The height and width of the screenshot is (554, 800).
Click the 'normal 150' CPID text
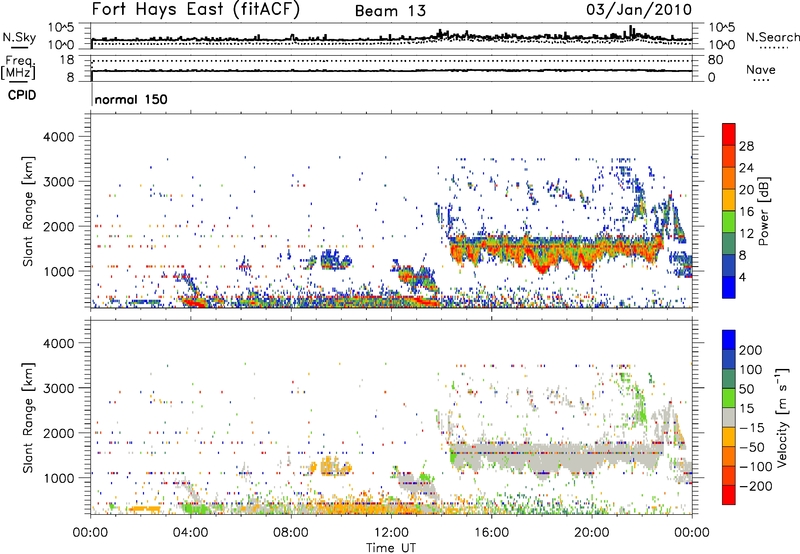tap(131, 99)
